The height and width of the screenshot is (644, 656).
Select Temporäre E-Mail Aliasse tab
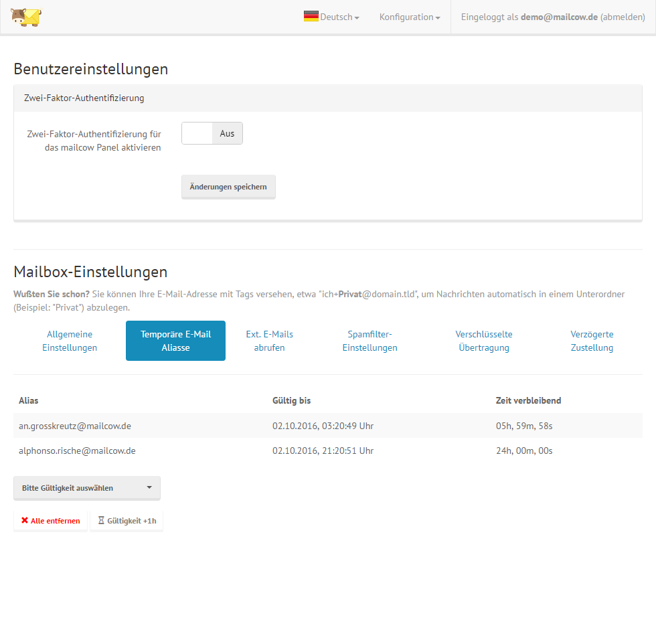coord(175,341)
